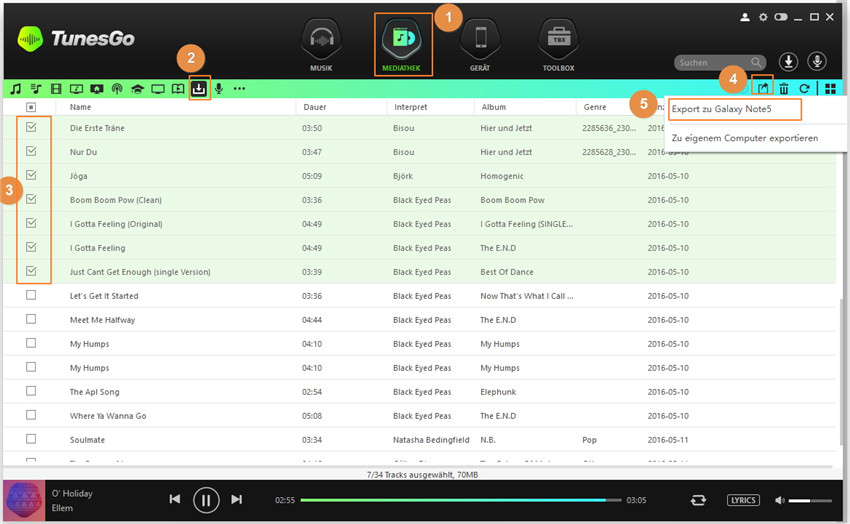Open the user account icon
This screenshot has height=524, width=850.
click(x=745, y=17)
